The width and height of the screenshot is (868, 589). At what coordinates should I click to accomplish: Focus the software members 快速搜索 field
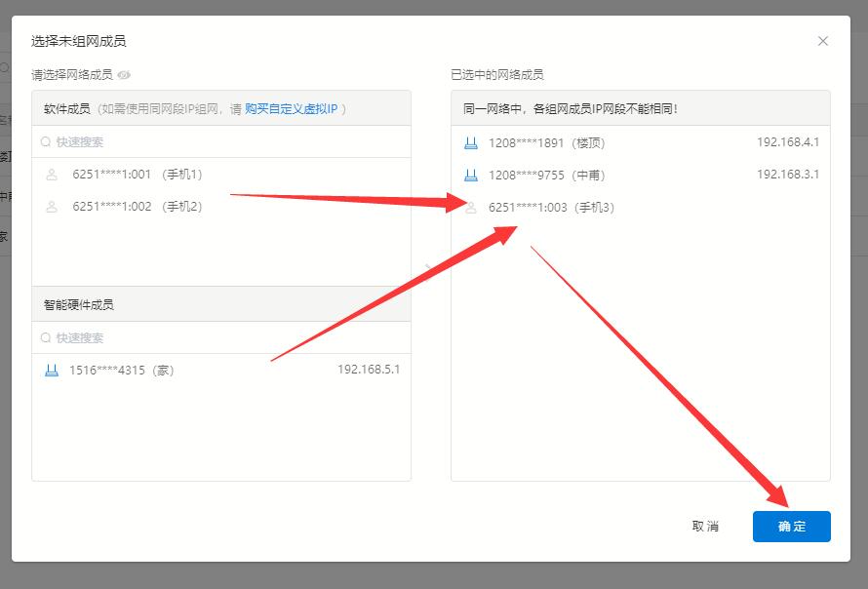221,141
